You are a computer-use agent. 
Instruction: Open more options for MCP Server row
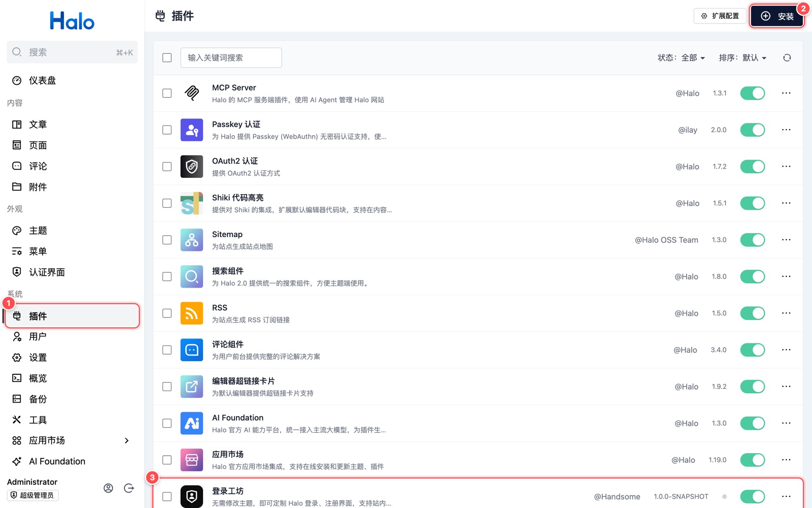(786, 93)
